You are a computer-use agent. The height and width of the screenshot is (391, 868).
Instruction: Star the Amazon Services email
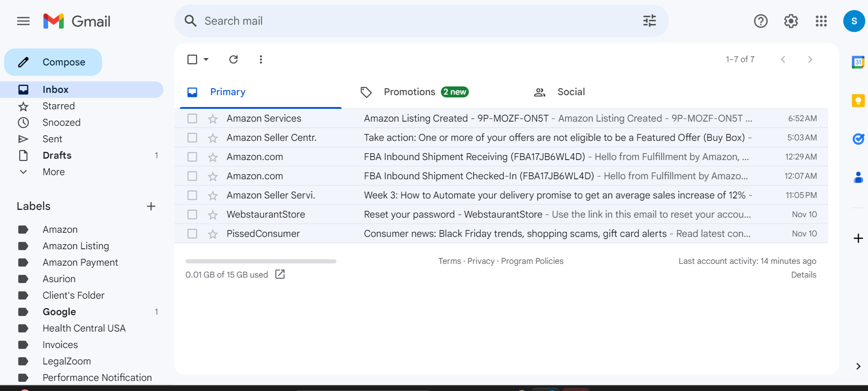click(213, 119)
